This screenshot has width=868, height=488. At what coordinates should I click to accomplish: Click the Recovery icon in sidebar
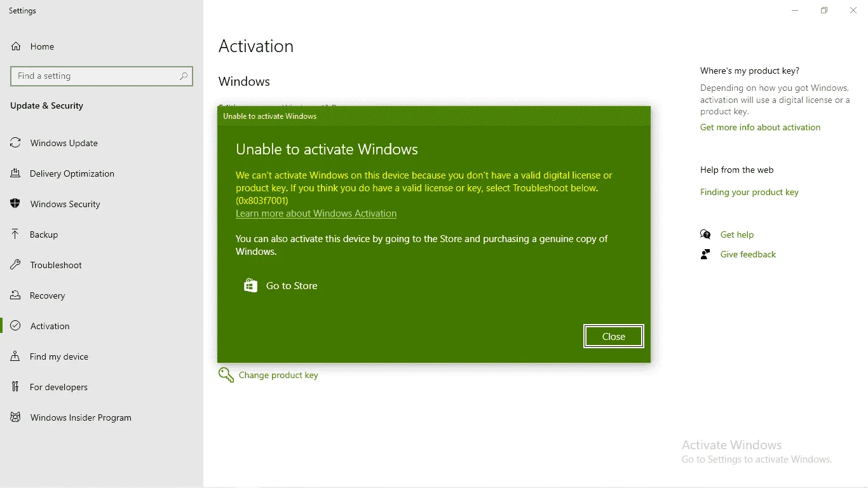[15, 295]
